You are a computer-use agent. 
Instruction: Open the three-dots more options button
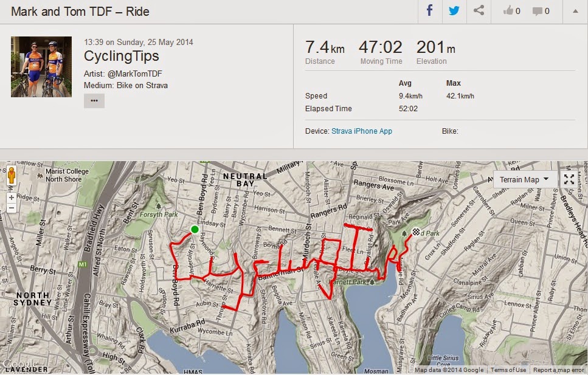pyautogui.click(x=94, y=101)
